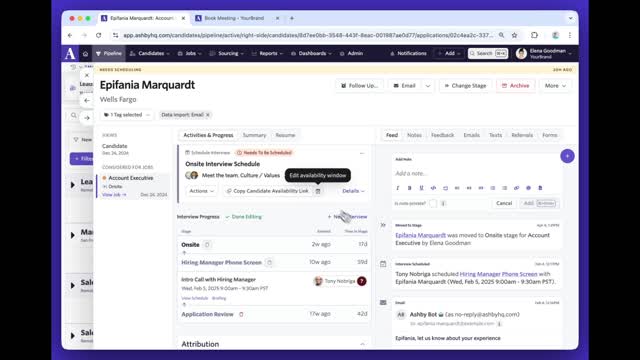Open the Chrome three-dot menu
Screen dimensions: 640x360
click(x=570, y=36)
